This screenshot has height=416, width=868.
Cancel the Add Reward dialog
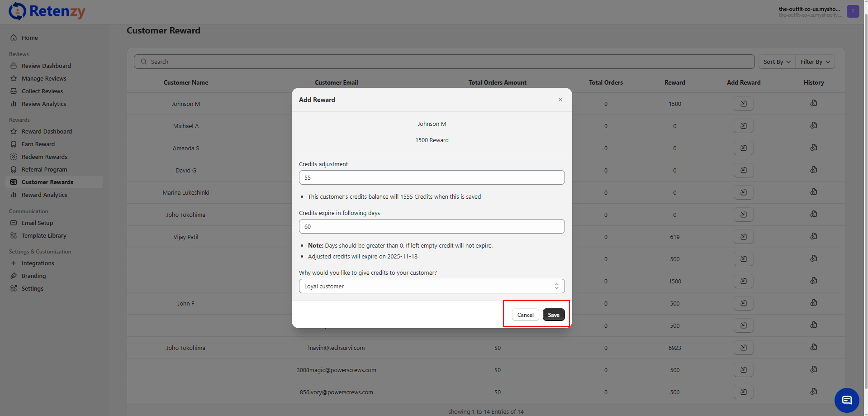(x=525, y=315)
